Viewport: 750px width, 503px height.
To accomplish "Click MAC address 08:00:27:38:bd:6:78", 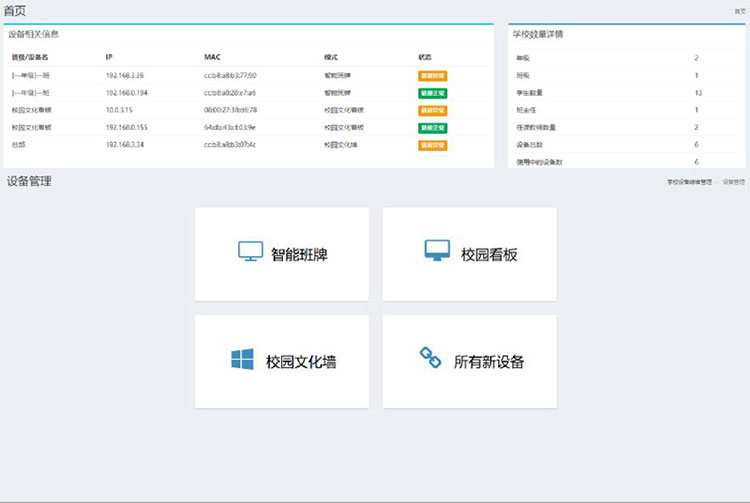I will [x=231, y=110].
